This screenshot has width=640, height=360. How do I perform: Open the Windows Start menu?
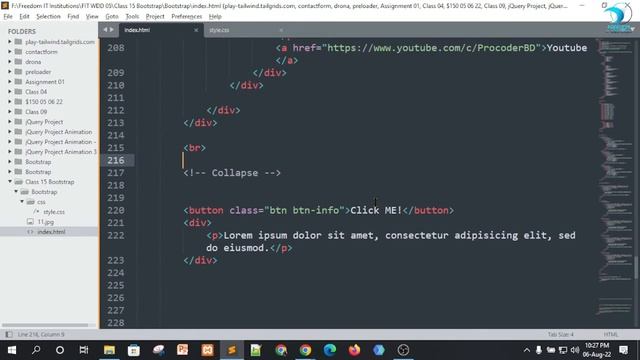(x=11, y=350)
